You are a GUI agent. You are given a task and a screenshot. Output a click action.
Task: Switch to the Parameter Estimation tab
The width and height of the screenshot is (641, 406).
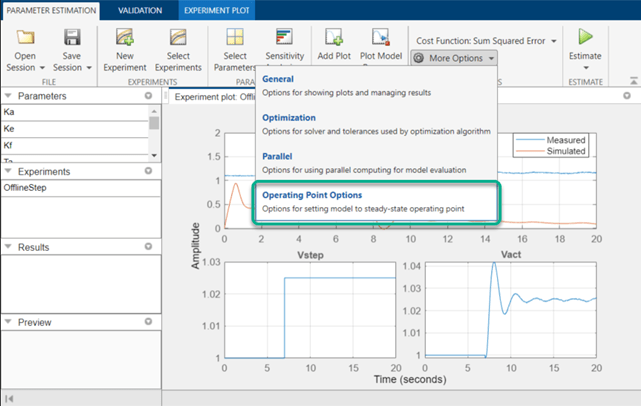click(x=51, y=11)
